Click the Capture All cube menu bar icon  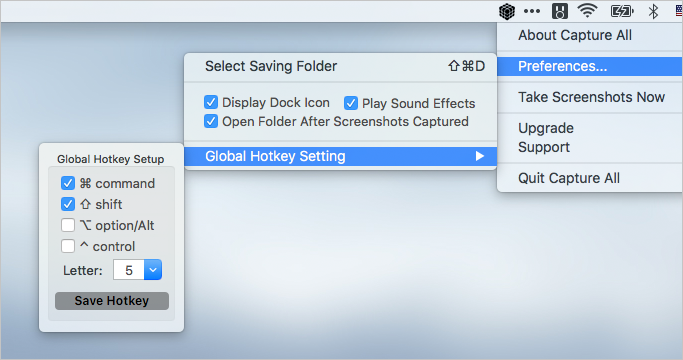point(507,11)
